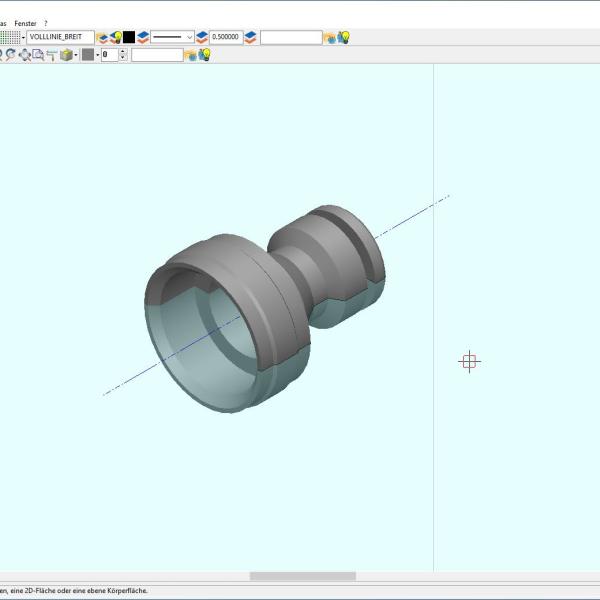Screen dimensions: 600x600
Task: Click the hand-layer icon in top toolbar
Action: tap(329, 38)
